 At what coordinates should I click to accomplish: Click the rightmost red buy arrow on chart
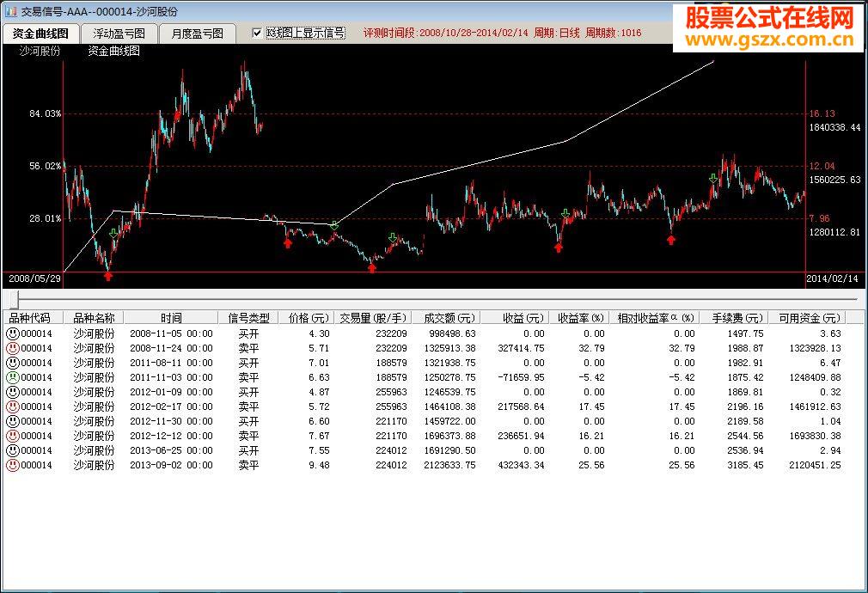671,240
